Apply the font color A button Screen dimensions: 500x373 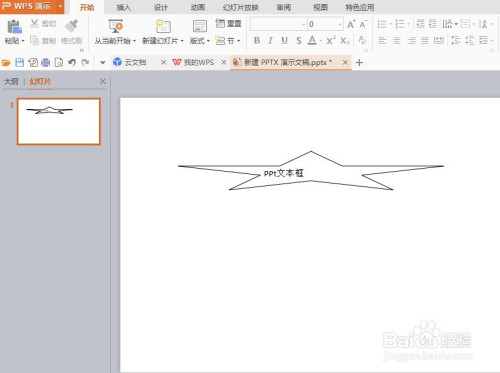(x=312, y=41)
